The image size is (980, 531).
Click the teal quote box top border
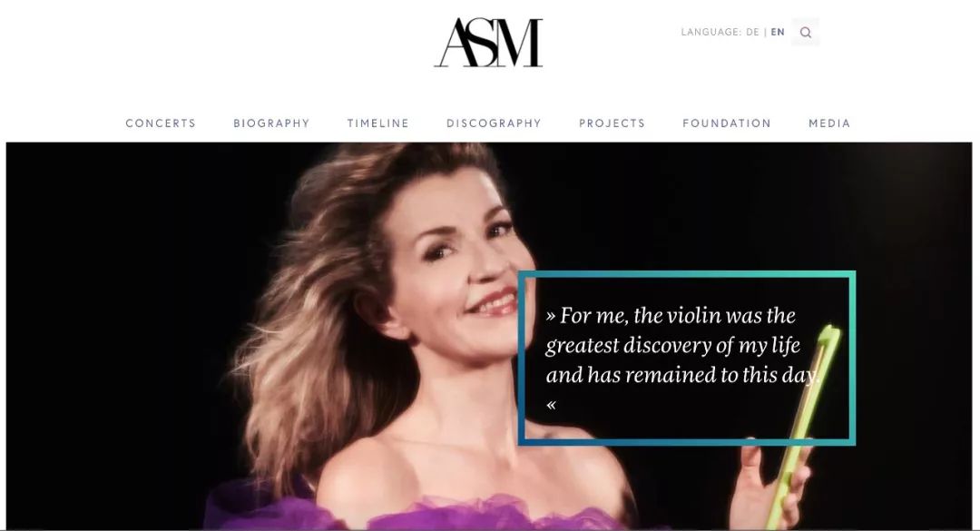(x=687, y=274)
